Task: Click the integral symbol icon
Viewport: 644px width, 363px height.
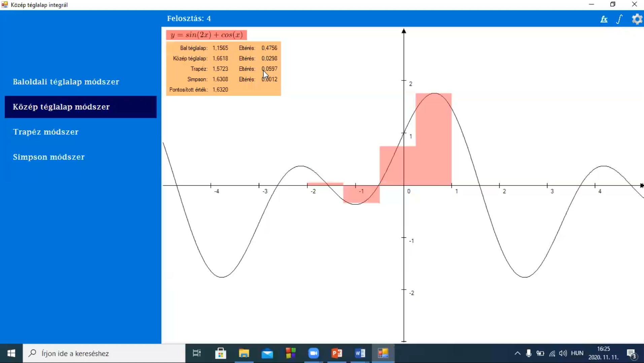Action: 619,19
